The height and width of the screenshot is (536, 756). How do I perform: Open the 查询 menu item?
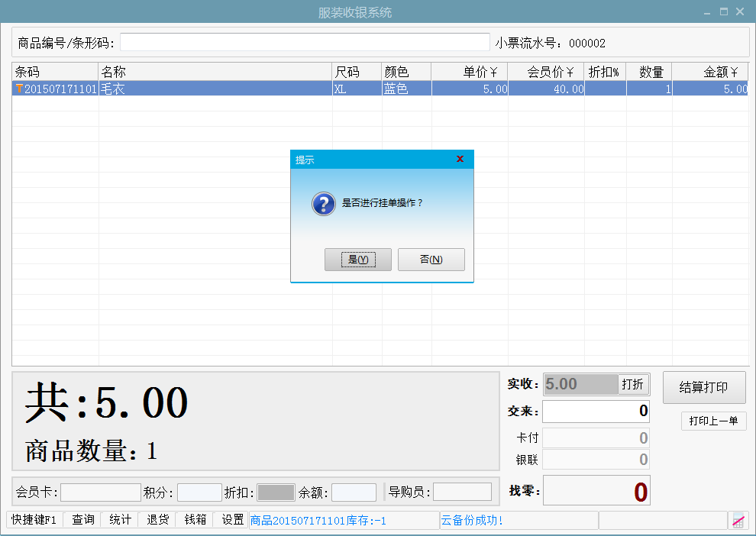(x=83, y=520)
